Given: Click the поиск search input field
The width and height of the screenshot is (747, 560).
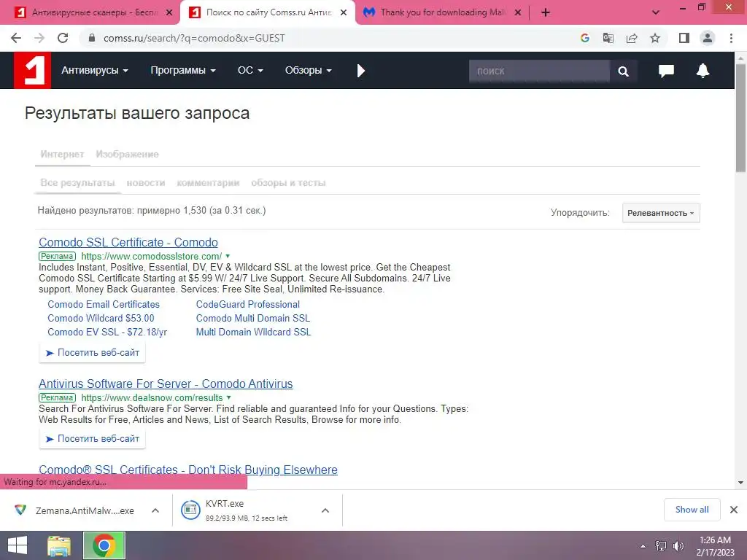Looking at the screenshot, I should pyautogui.click(x=539, y=71).
